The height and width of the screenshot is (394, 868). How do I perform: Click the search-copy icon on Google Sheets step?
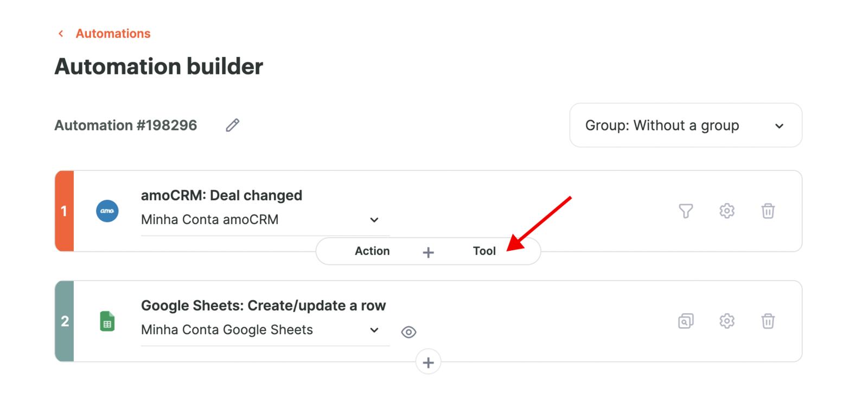686,321
